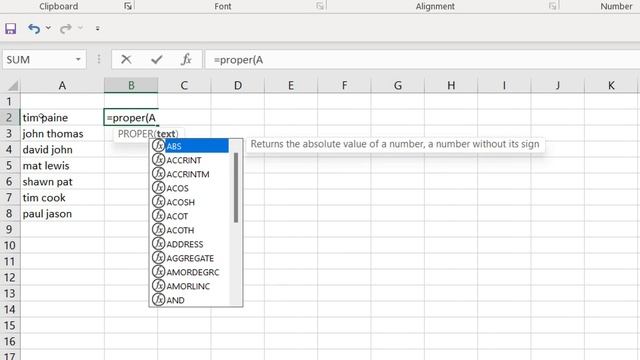Screen dimensions: 640x360
Task: Choose AMORDEGRC from the autocomplete list
Action: pos(190,272)
